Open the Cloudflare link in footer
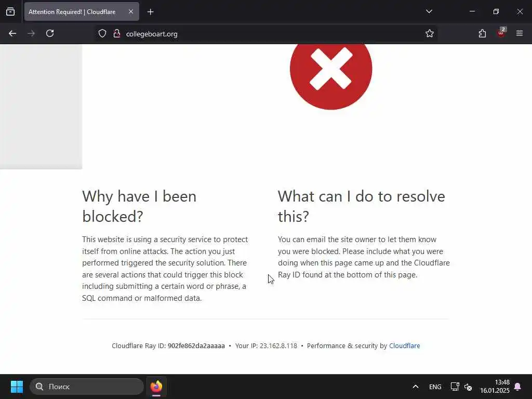532x399 pixels. [404, 345]
